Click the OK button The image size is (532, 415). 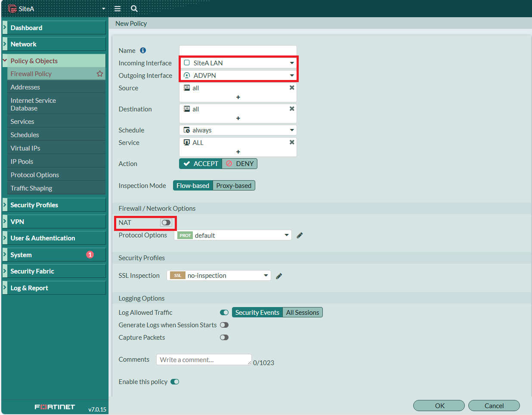click(439, 406)
